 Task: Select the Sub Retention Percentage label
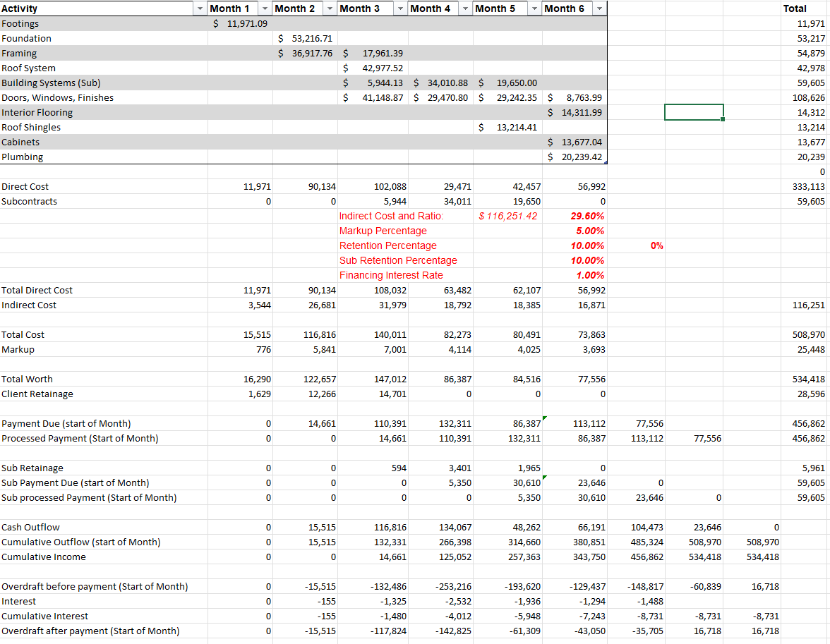coord(398,260)
